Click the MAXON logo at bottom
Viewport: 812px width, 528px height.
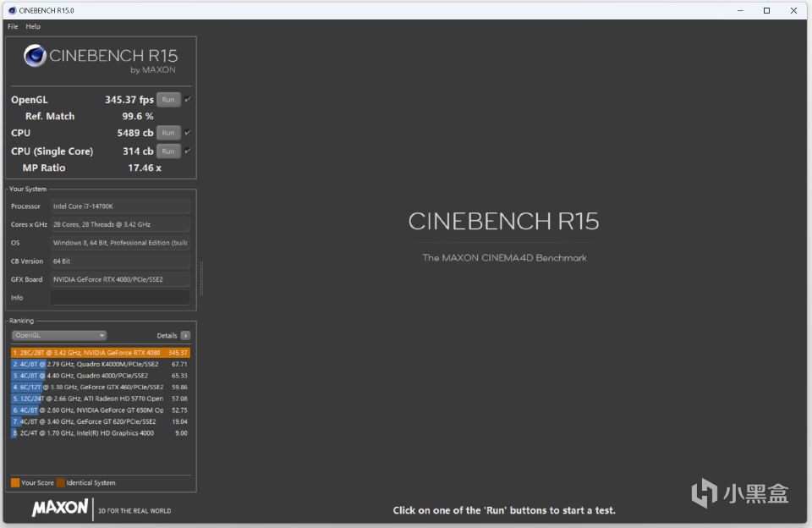click(60, 508)
